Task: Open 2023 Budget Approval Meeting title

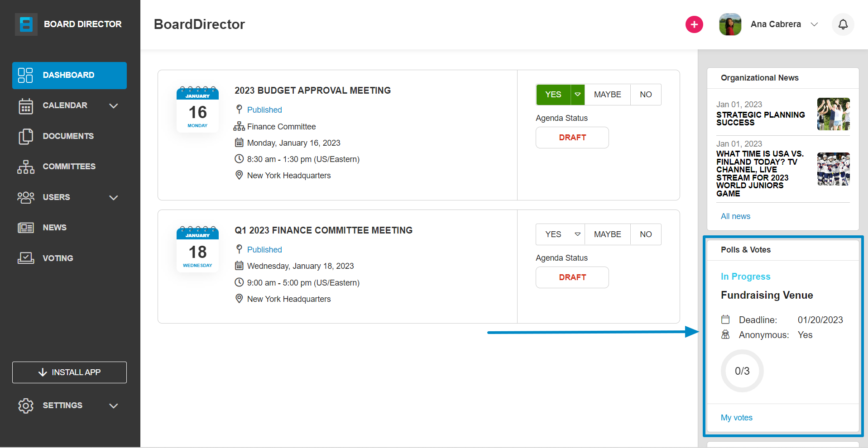Action: [x=312, y=91]
